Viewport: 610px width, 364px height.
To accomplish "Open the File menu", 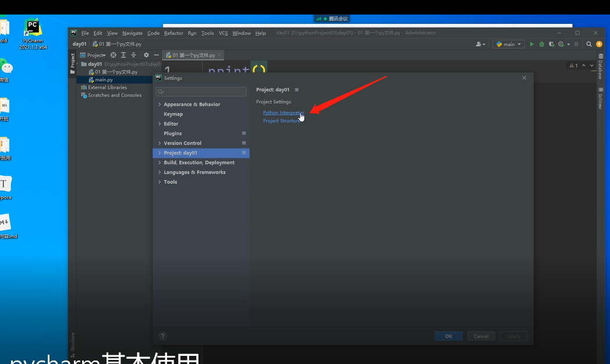I will point(85,33).
